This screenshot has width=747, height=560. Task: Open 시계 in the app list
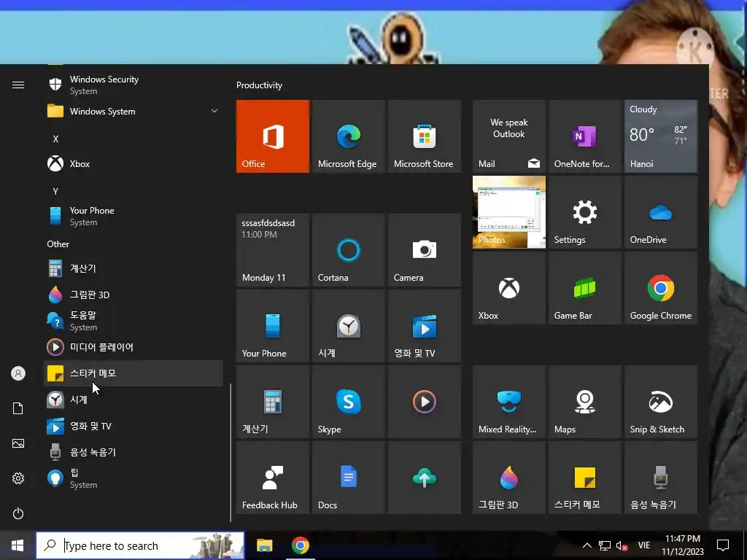(133, 400)
